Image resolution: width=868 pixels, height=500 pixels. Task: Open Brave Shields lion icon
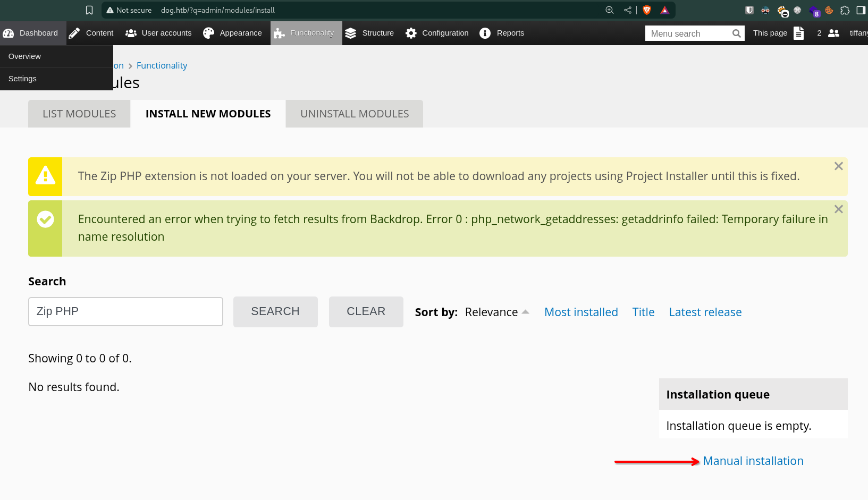[x=647, y=10]
